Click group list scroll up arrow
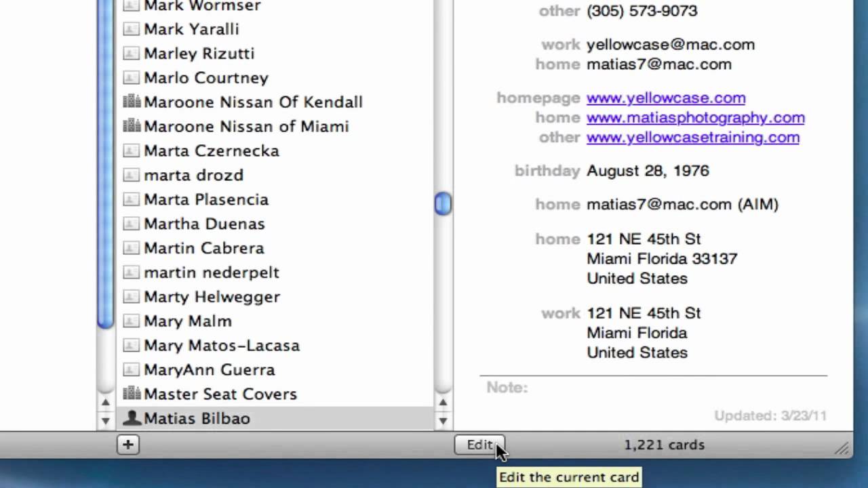Image resolution: width=868 pixels, height=488 pixels. [x=105, y=403]
